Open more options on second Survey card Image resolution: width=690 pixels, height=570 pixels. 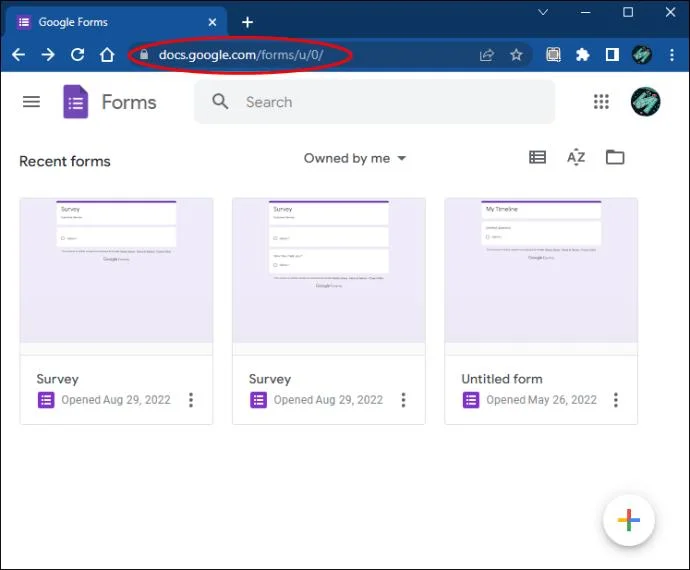point(403,400)
